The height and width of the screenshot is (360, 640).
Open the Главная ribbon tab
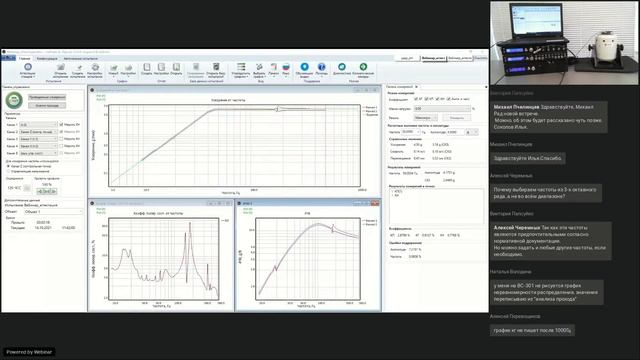pyautogui.click(x=24, y=58)
